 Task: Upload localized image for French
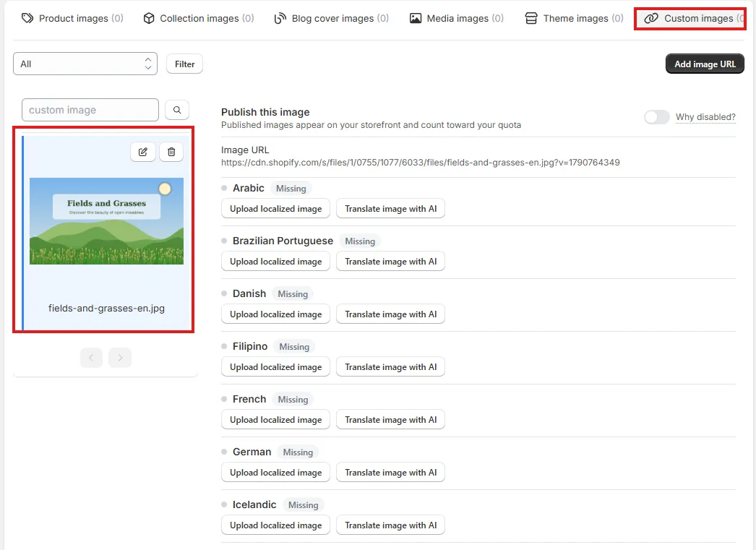[276, 420]
